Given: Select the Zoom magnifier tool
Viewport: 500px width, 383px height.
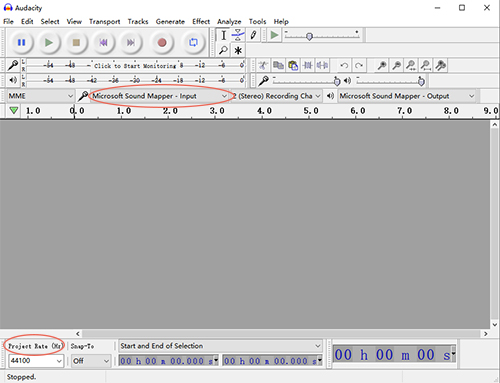Looking at the screenshot, I should tap(223, 50).
